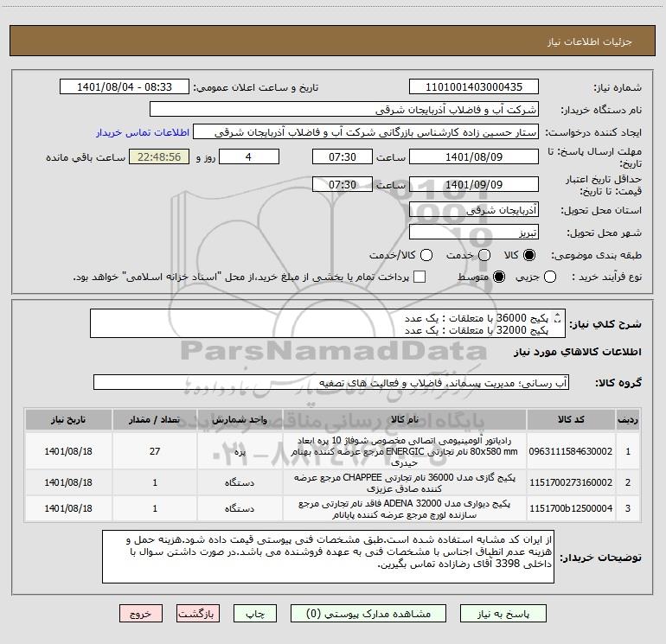The width and height of the screenshot is (666, 644).
Task: Click the شرح کلی نیاز text area
Action: point(328,323)
